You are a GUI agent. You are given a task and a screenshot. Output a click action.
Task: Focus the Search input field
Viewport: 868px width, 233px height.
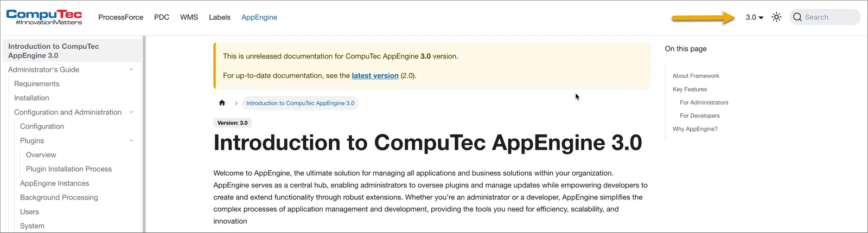825,17
